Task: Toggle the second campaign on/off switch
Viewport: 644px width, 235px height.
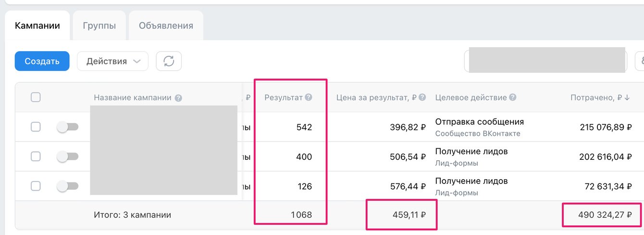Action: tap(68, 157)
